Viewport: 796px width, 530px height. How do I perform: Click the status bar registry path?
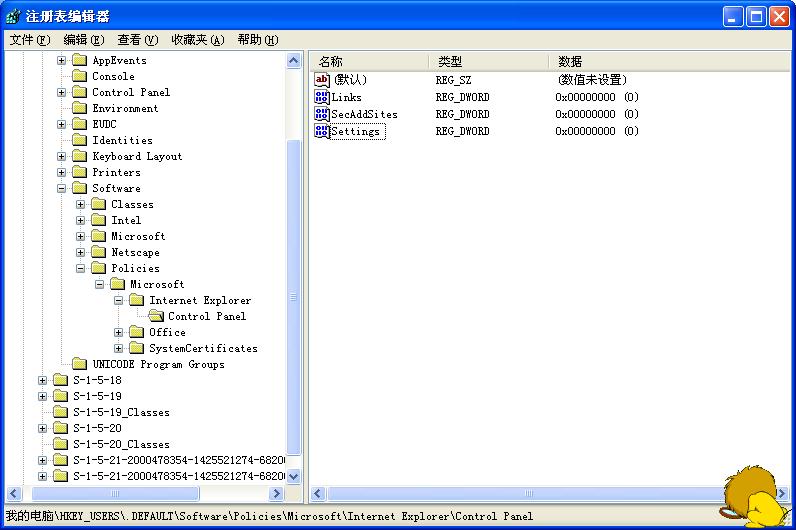(270, 516)
